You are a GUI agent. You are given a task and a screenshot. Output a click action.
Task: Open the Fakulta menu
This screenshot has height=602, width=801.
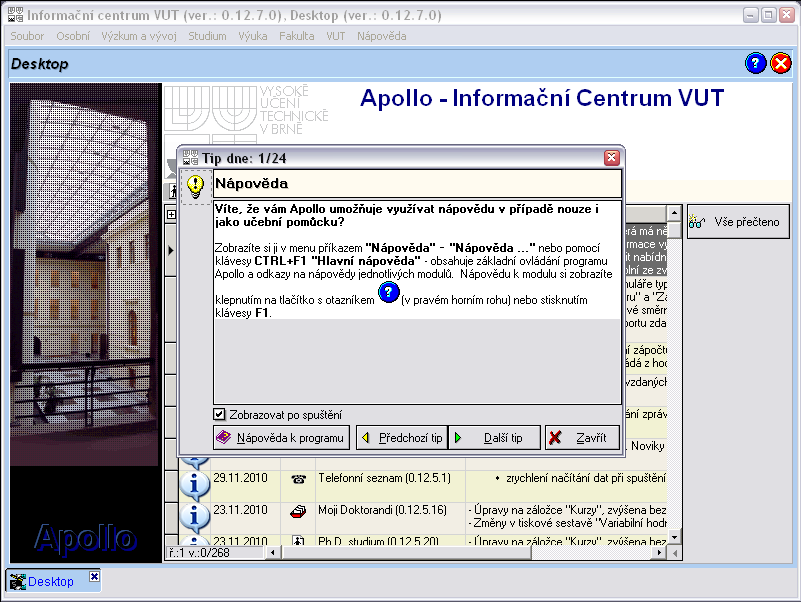[296, 36]
